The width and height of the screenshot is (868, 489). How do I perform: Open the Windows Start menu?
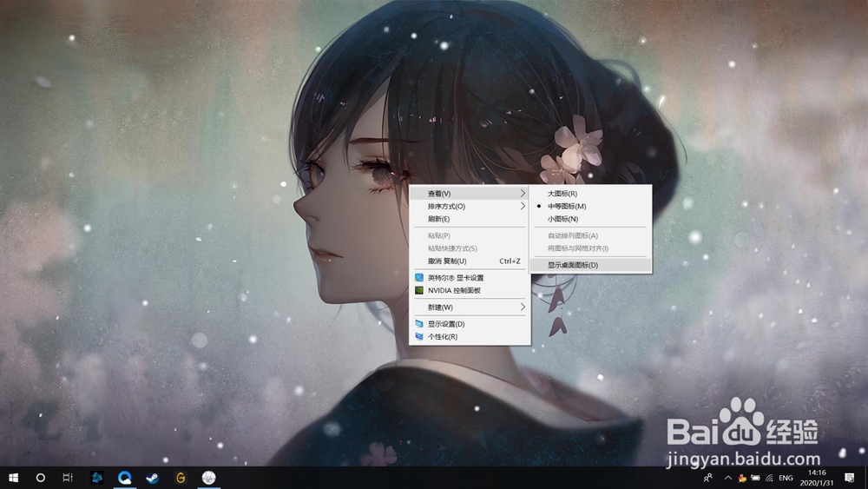click(x=13, y=478)
